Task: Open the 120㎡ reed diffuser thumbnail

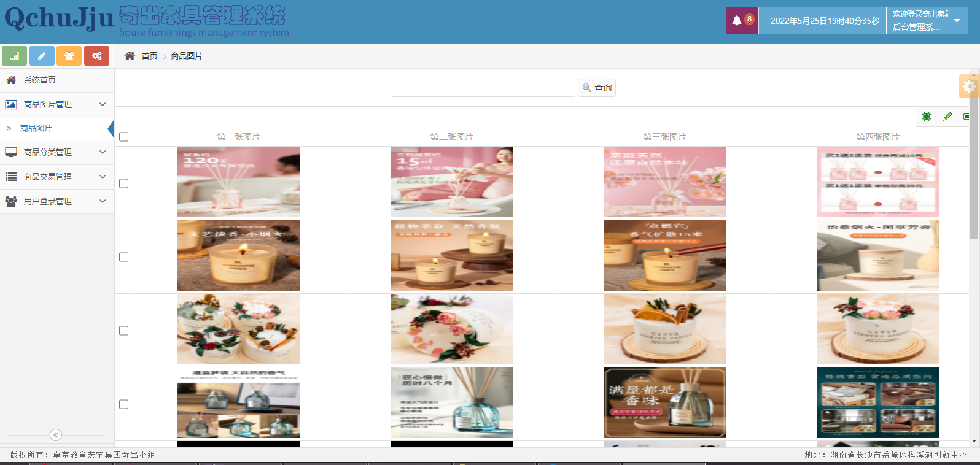Action: [239, 182]
